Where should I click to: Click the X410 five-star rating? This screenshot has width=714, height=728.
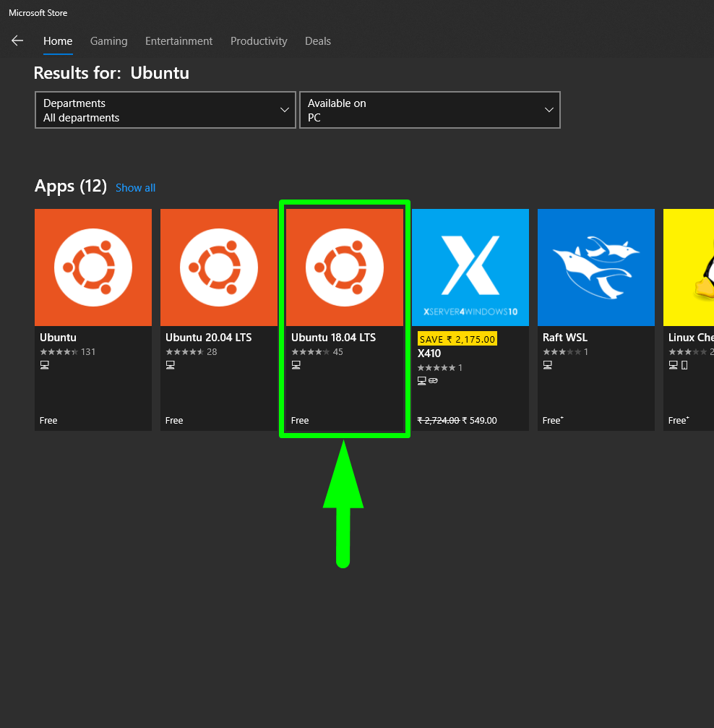tap(439, 368)
